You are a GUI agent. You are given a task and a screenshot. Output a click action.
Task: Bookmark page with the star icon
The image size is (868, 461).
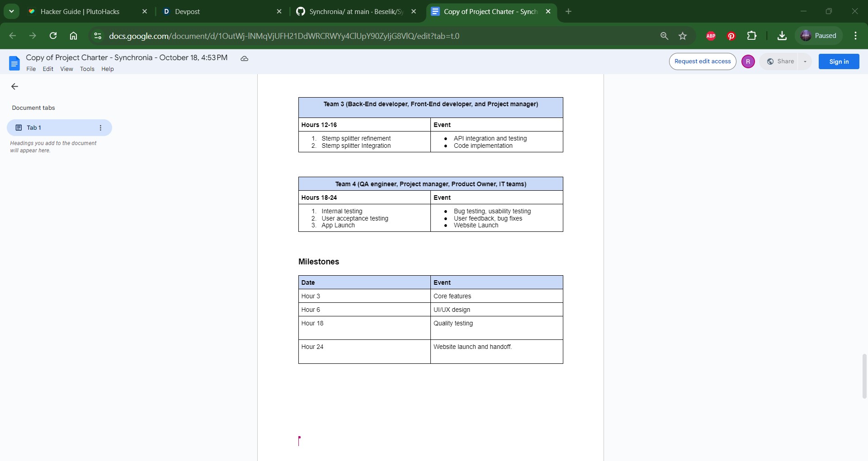coord(683,36)
